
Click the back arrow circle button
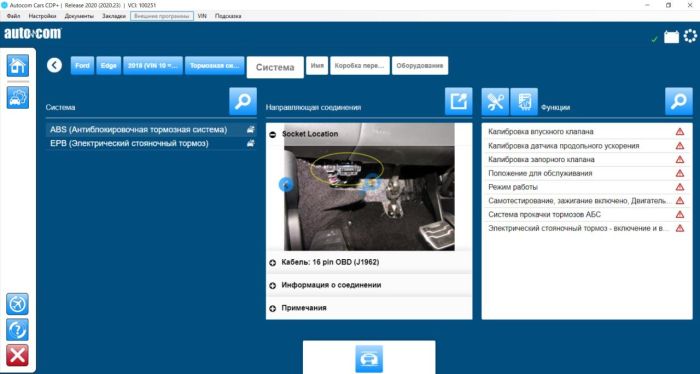(x=54, y=66)
